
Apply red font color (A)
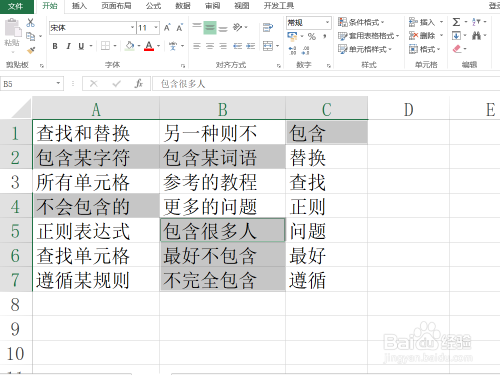(149, 46)
